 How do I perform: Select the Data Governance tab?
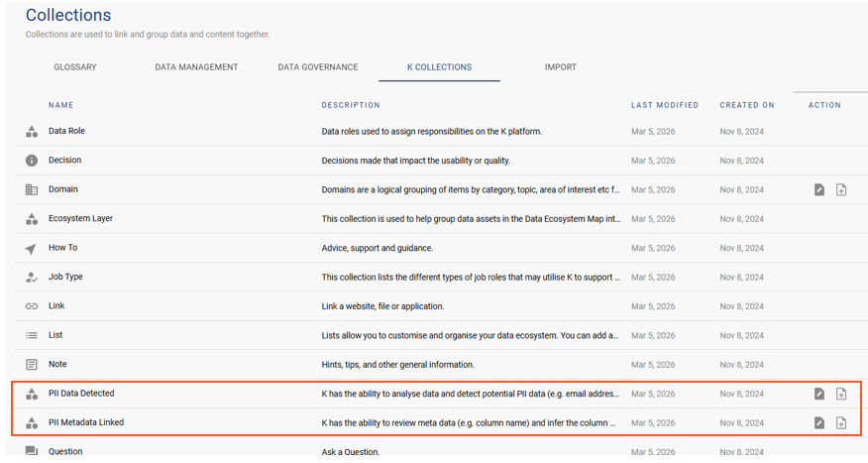(x=318, y=67)
